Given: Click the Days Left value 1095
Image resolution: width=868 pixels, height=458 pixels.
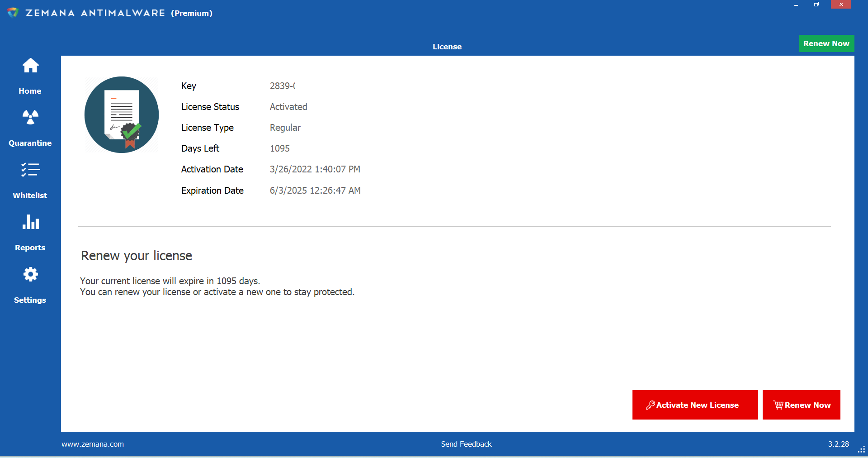Looking at the screenshot, I should 280,148.
